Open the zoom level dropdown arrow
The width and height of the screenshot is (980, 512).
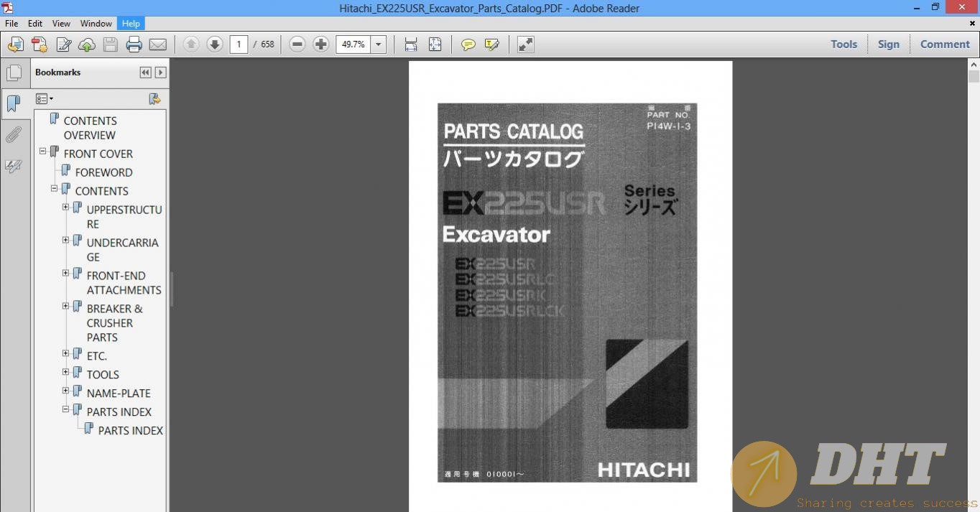(379, 45)
